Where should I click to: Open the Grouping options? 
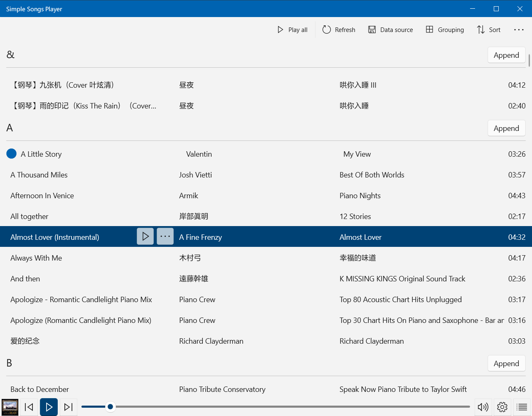445,30
